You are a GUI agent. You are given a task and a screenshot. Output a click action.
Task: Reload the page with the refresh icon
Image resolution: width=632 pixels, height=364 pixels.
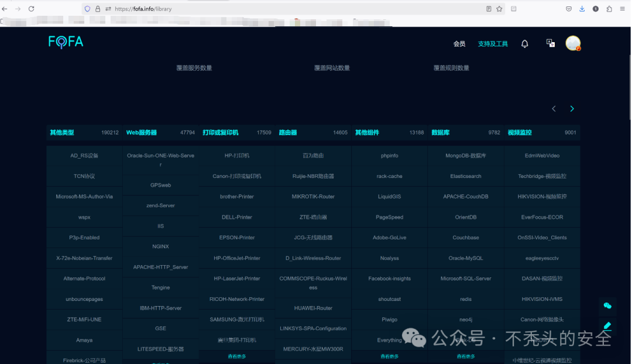click(31, 9)
